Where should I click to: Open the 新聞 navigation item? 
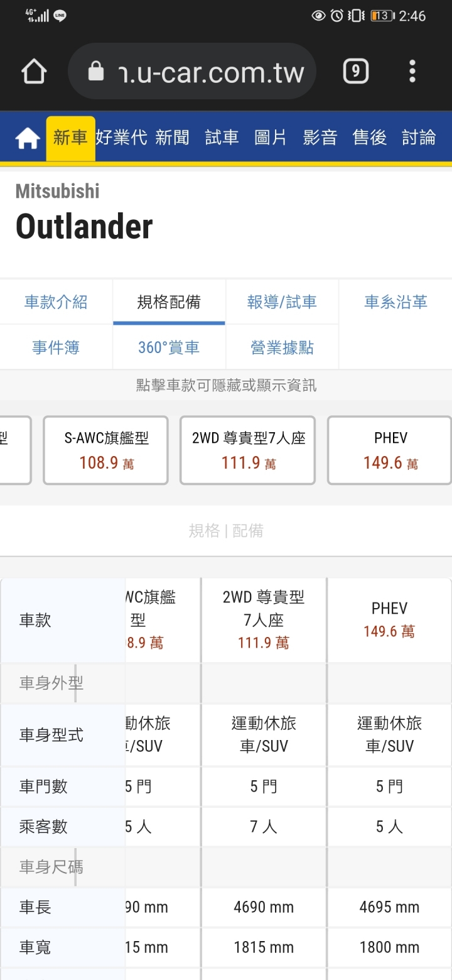point(172,138)
